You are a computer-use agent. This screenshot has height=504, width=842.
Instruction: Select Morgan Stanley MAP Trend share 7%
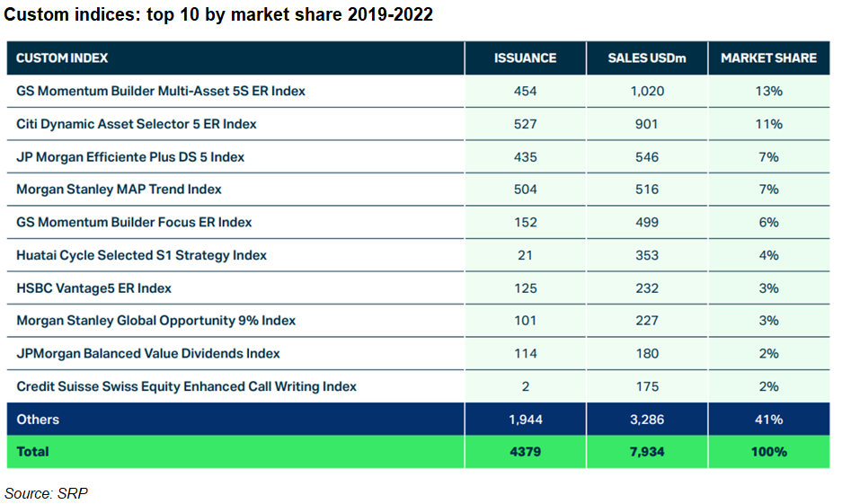tap(768, 190)
